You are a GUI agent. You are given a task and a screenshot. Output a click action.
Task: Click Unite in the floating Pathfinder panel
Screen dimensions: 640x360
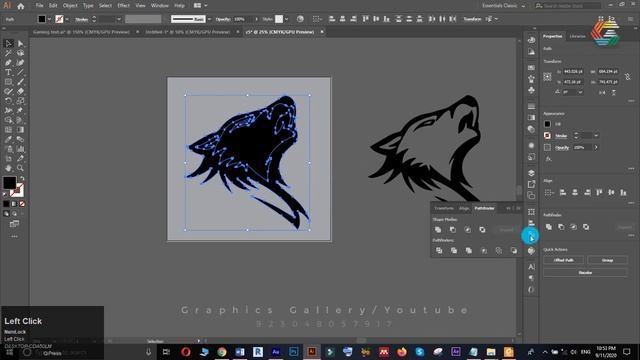click(x=438, y=230)
